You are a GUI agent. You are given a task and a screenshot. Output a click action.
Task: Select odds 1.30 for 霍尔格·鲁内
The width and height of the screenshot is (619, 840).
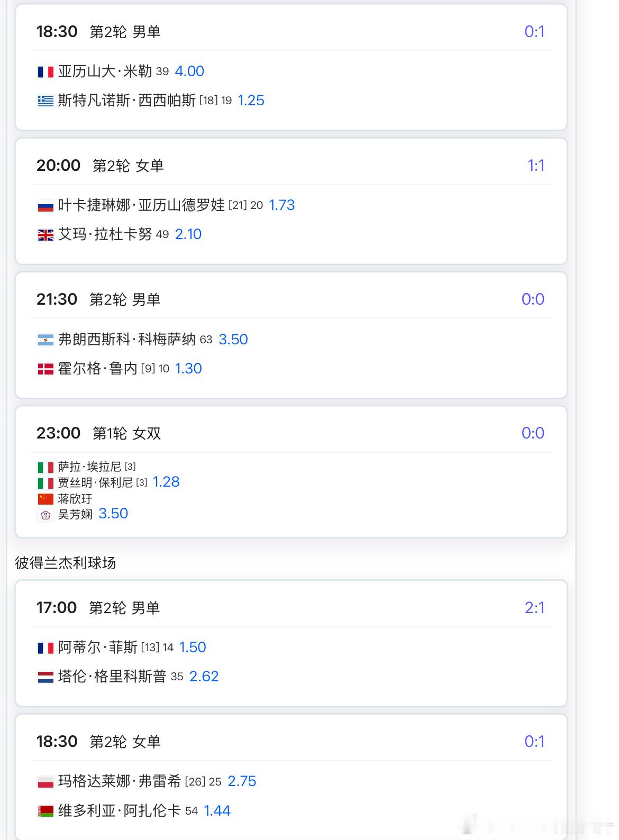[x=188, y=369]
